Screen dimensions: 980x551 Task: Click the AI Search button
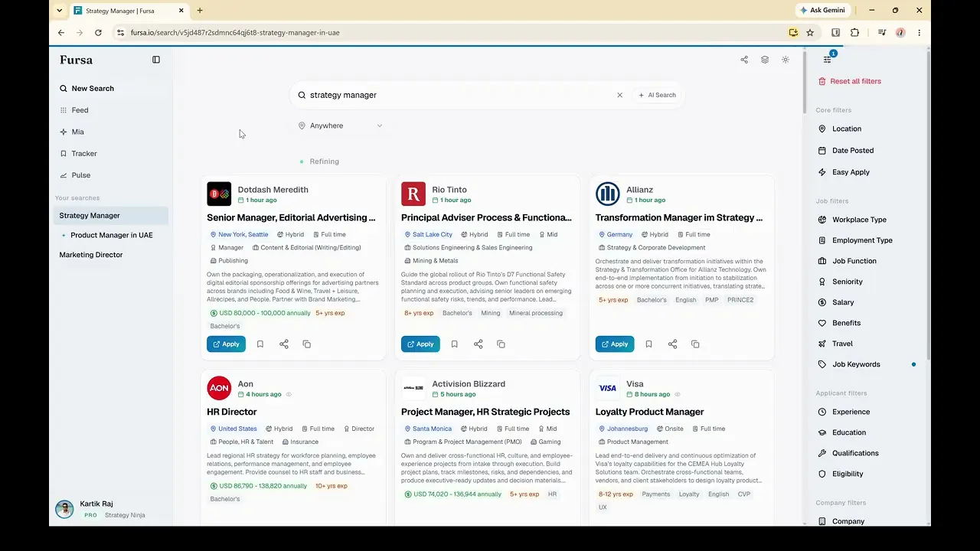coord(658,95)
